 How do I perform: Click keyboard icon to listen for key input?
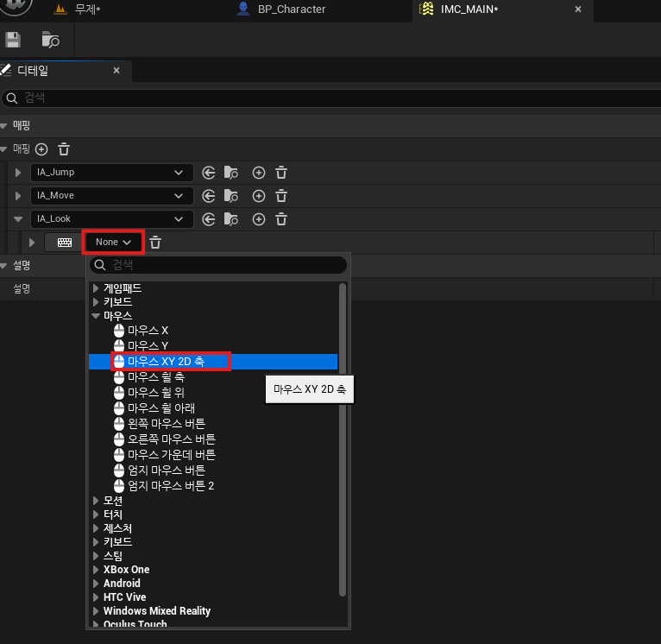pyautogui.click(x=65, y=243)
